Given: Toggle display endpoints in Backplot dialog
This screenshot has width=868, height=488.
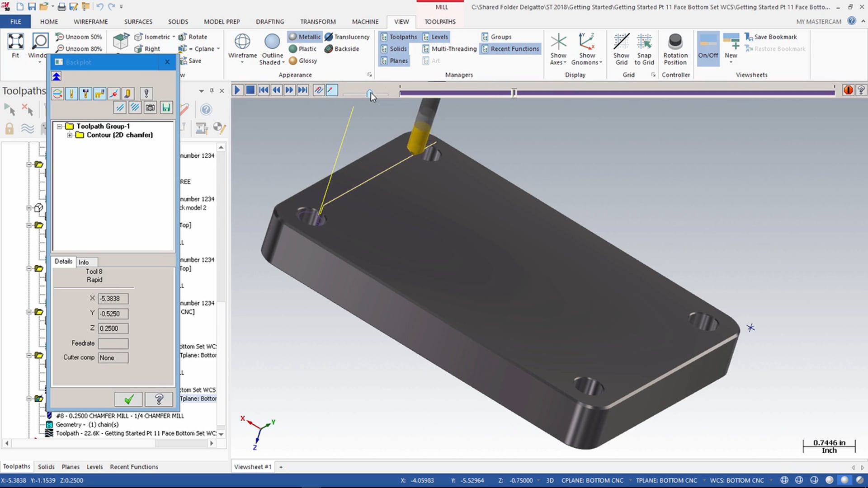Looking at the screenshot, I should coord(113,94).
